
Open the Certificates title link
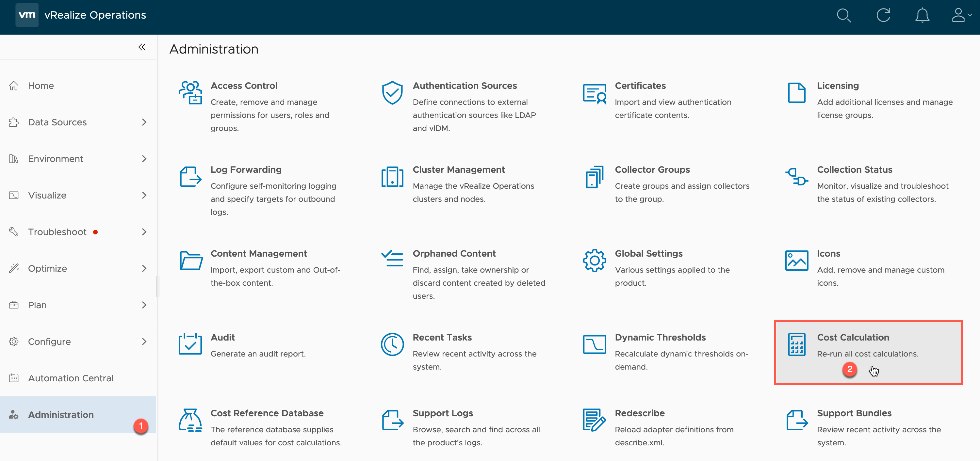point(640,86)
